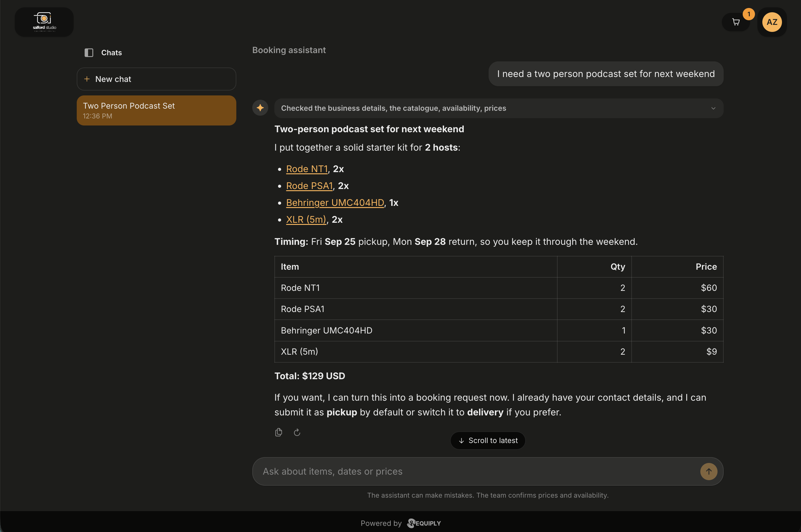
Task: Click the booking request pickup or delivery paragraph
Action: coord(490,405)
